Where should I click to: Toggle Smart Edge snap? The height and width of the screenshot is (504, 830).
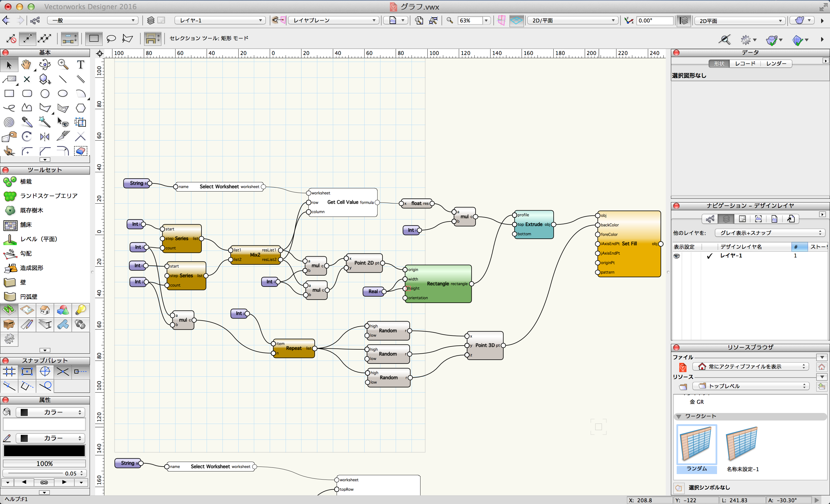point(27,386)
